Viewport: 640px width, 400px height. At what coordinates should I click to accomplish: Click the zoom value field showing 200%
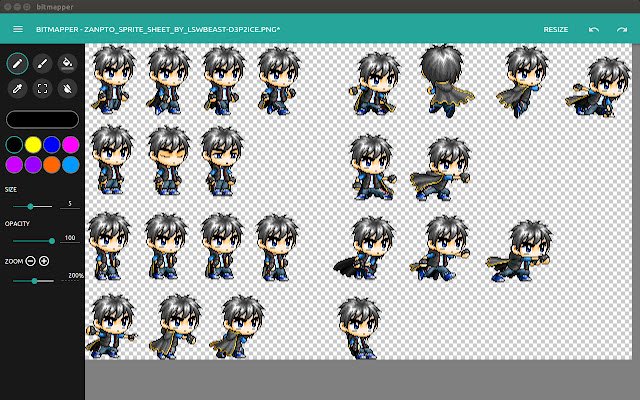pos(73,276)
